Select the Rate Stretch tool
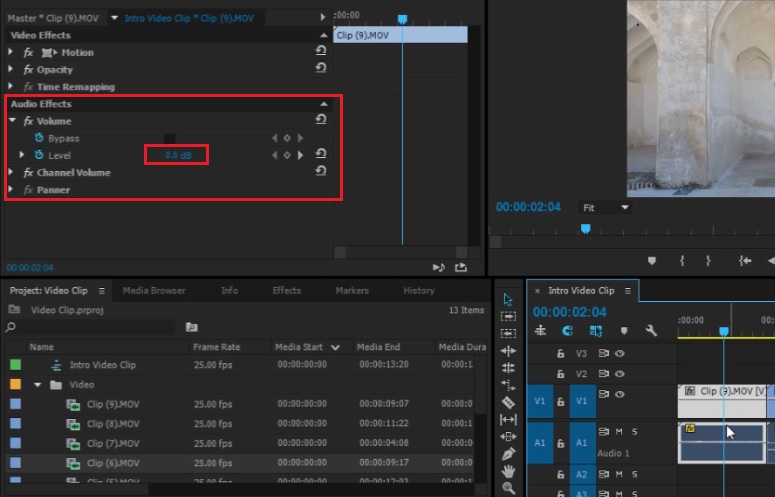This screenshot has width=775, height=497. (x=508, y=385)
